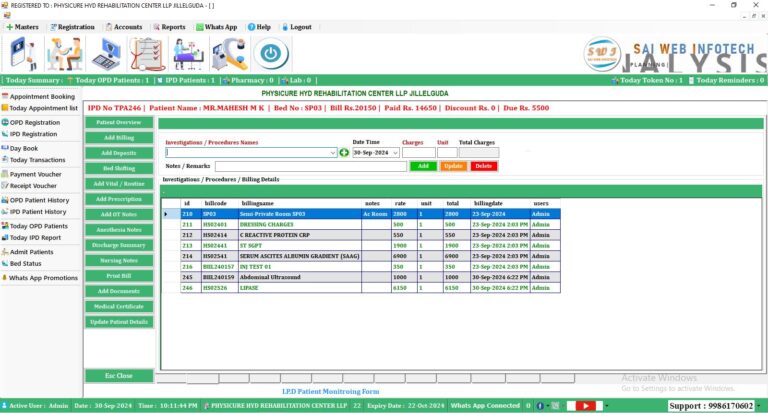Image resolution: width=768 pixels, height=413 pixels.
Task: Open IPD Registration in sidebar
Action: (29, 134)
